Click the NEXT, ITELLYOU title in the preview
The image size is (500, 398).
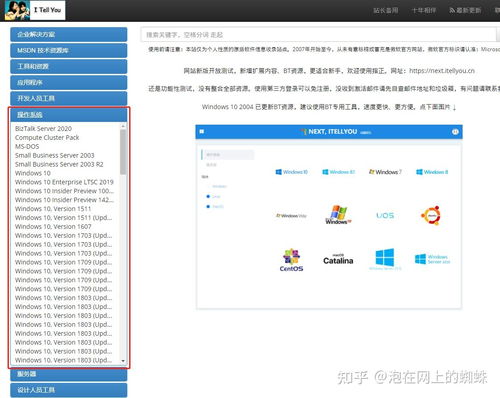click(333, 132)
